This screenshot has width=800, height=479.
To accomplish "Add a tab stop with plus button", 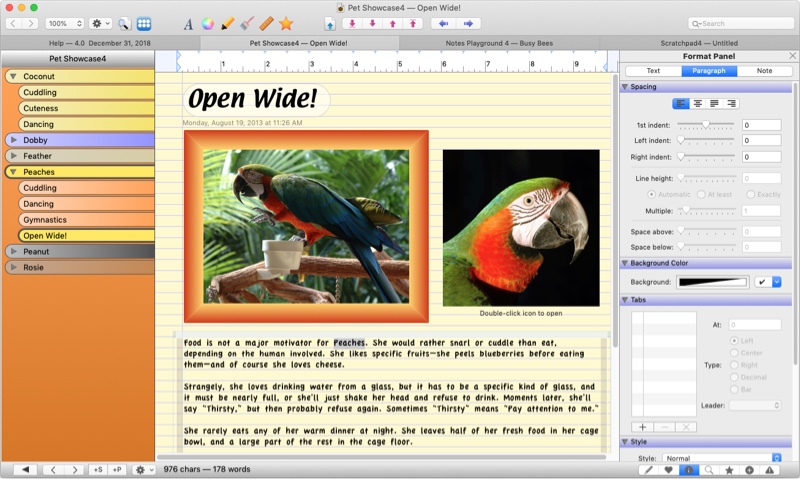I will [x=642, y=427].
